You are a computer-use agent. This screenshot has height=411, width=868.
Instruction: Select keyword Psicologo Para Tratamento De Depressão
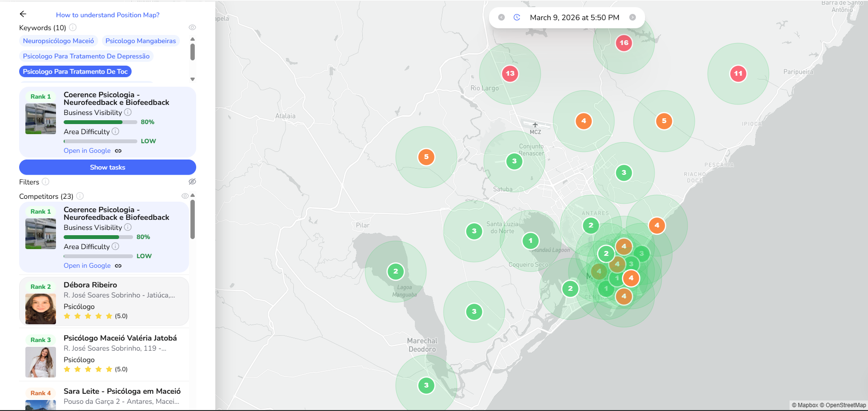click(86, 56)
